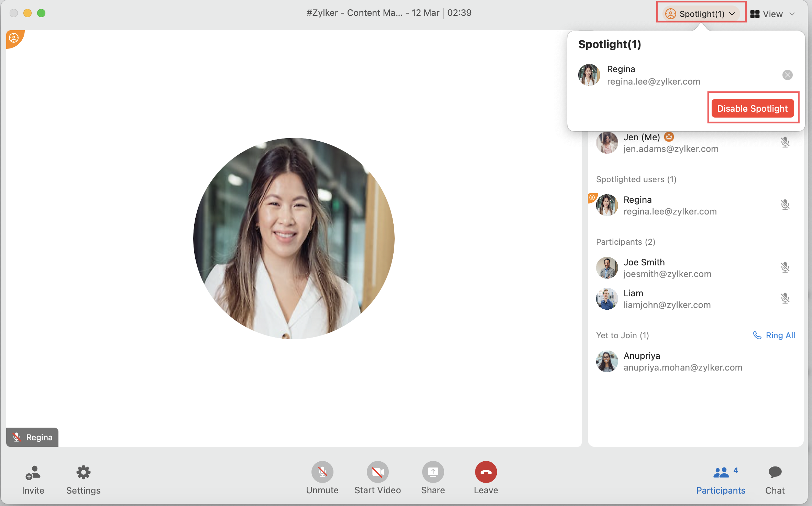812x506 pixels.
Task: Toggle Joe Smith's muted microphone icon
Action: pos(785,267)
